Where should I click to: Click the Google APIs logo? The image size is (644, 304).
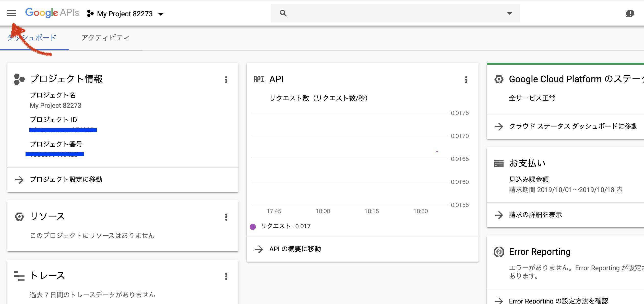(52, 13)
